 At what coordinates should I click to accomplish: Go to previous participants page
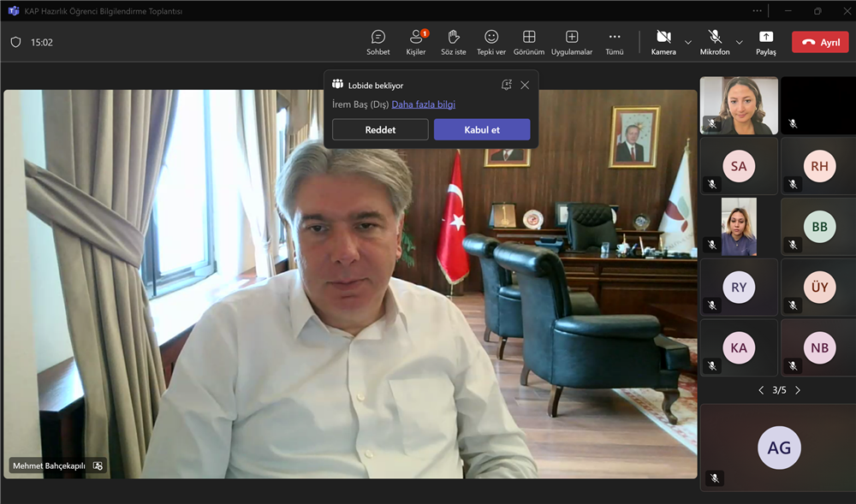click(x=761, y=390)
